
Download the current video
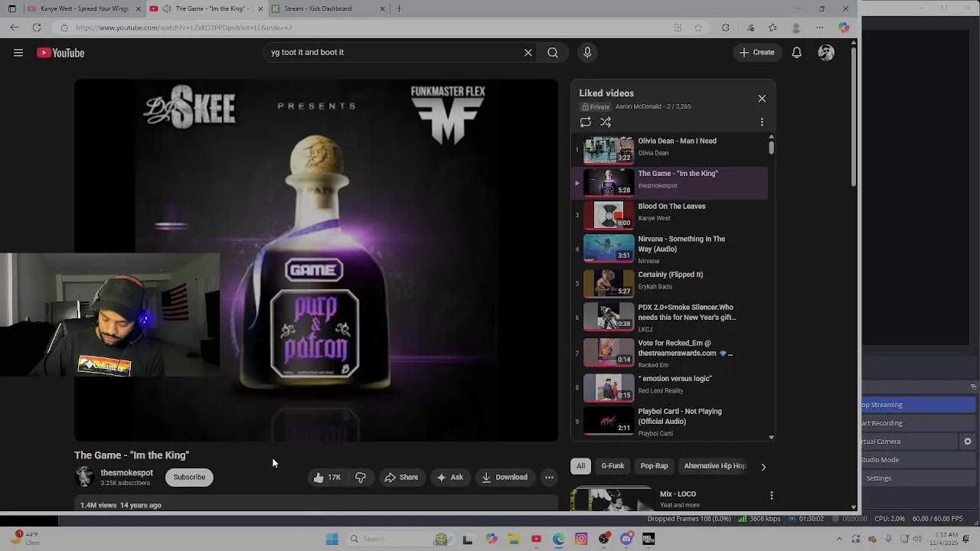[505, 478]
